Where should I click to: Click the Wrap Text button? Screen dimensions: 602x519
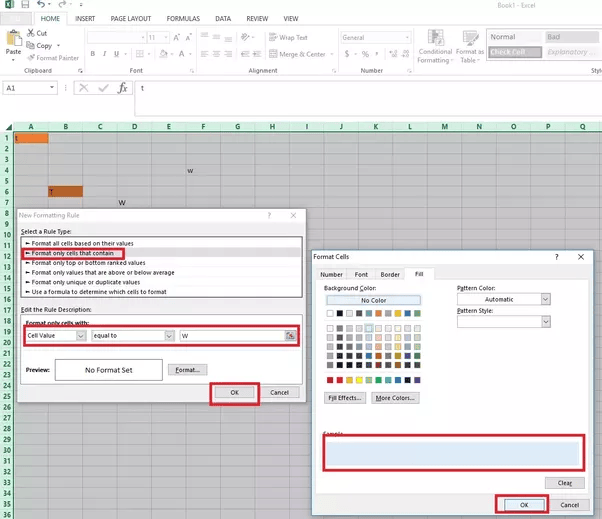(288, 38)
